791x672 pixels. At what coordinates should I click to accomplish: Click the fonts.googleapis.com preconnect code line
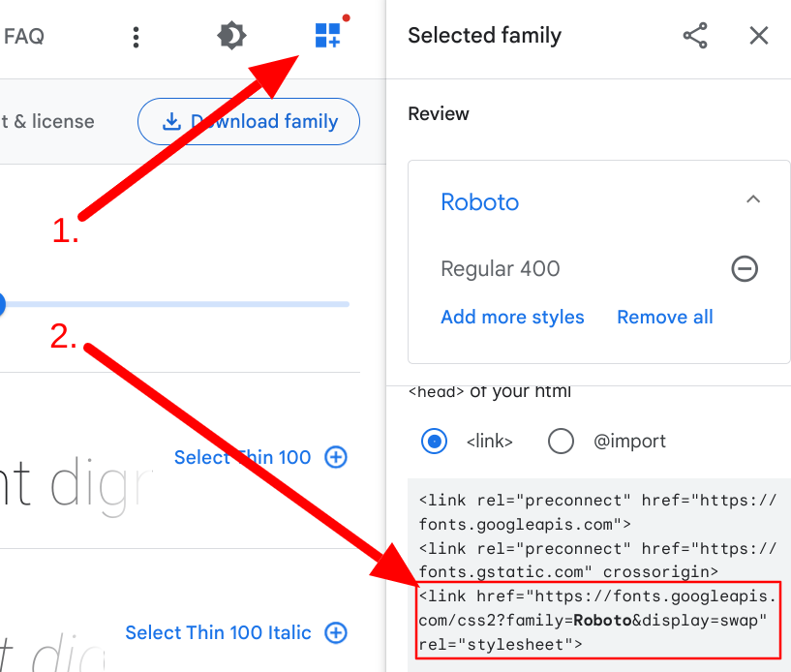tap(597, 512)
